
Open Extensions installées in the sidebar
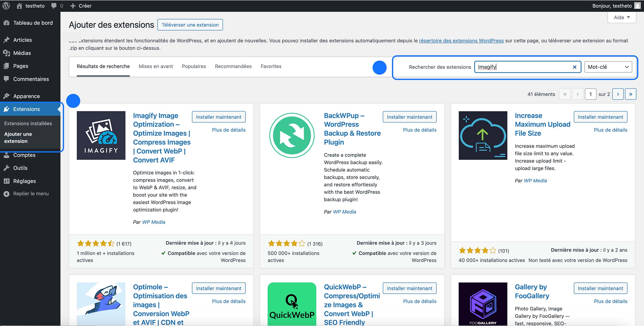click(x=28, y=123)
